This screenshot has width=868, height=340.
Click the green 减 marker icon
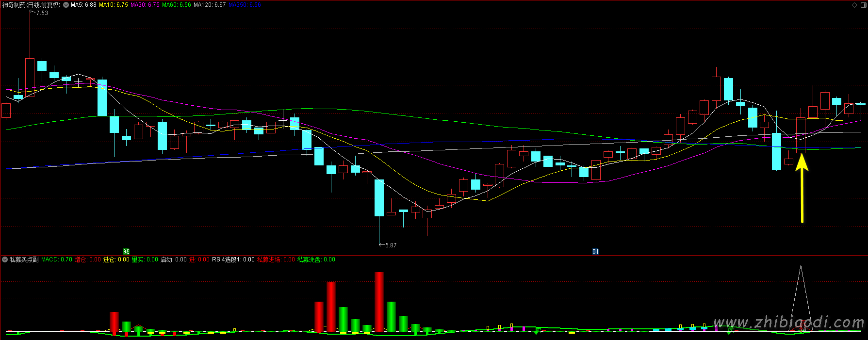click(x=126, y=251)
